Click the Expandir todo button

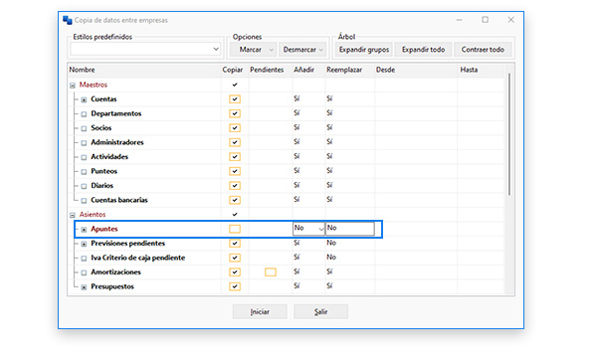click(x=423, y=50)
